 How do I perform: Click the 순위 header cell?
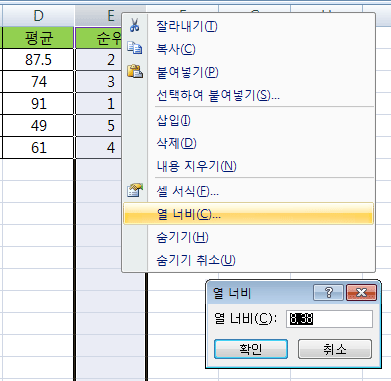[x=99, y=38]
